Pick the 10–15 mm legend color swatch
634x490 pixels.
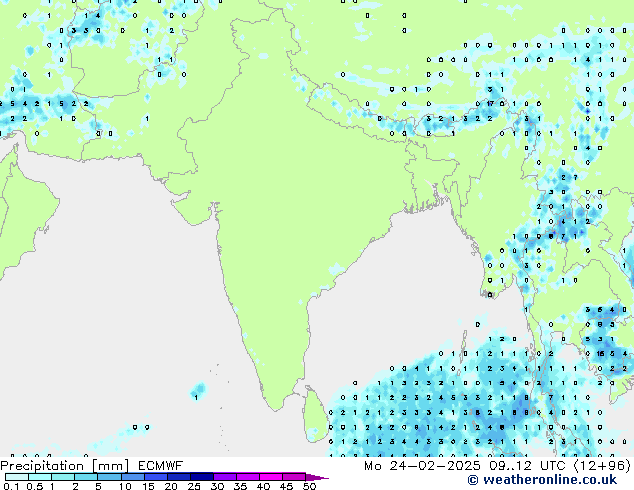(x=132, y=477)
